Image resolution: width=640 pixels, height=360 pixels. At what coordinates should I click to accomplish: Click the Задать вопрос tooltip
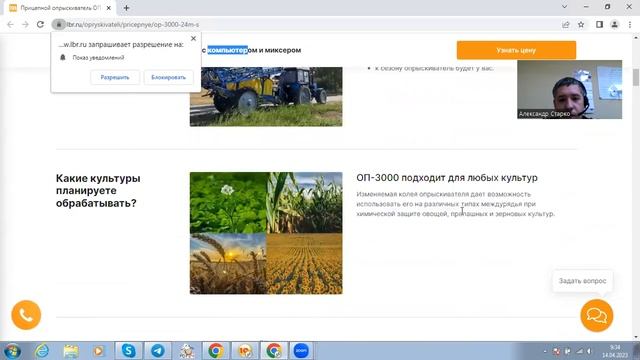pyautogui.click(x=582, y=281)
